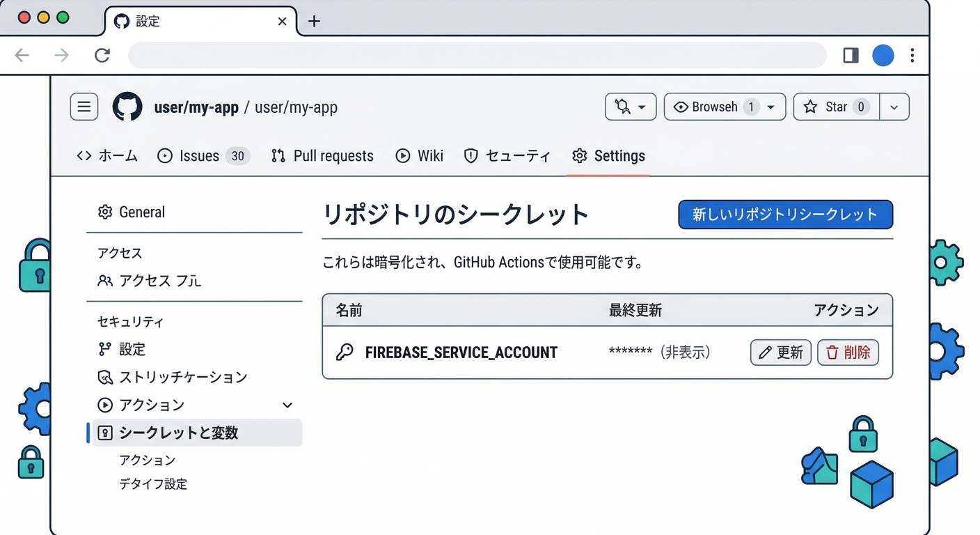Click the key icon next to FIREBASE_SERVICE_ACCOUNT
980x535 pixels.
[x=346, y=352]
